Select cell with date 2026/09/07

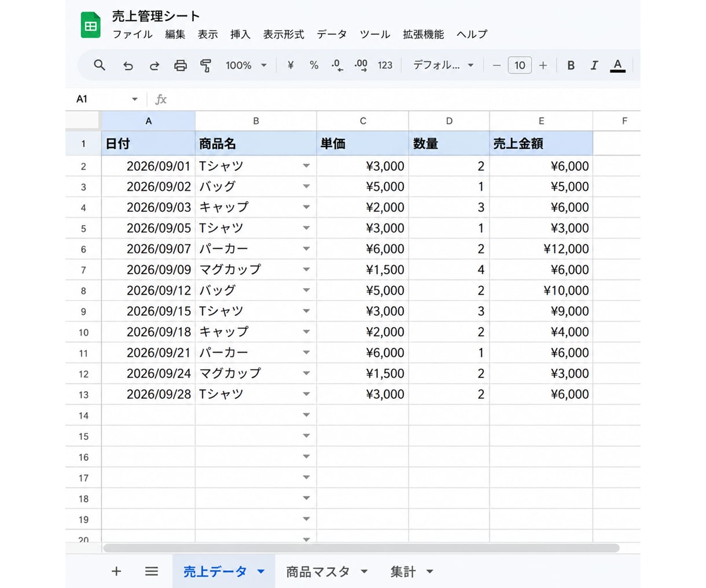148,249
